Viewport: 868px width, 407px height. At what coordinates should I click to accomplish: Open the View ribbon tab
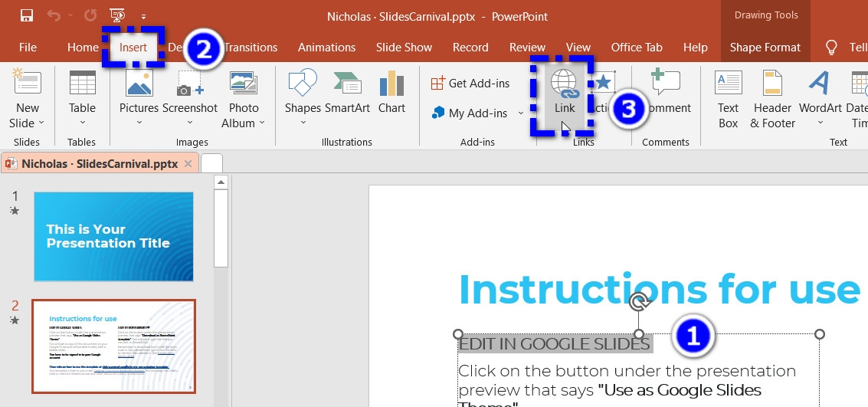pyautogui.click(x=578, y=47)
